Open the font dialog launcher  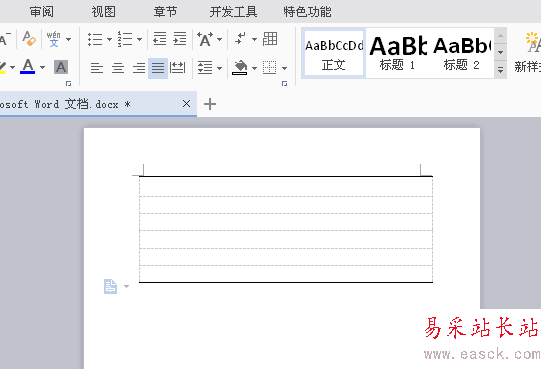tap(69, 83)
